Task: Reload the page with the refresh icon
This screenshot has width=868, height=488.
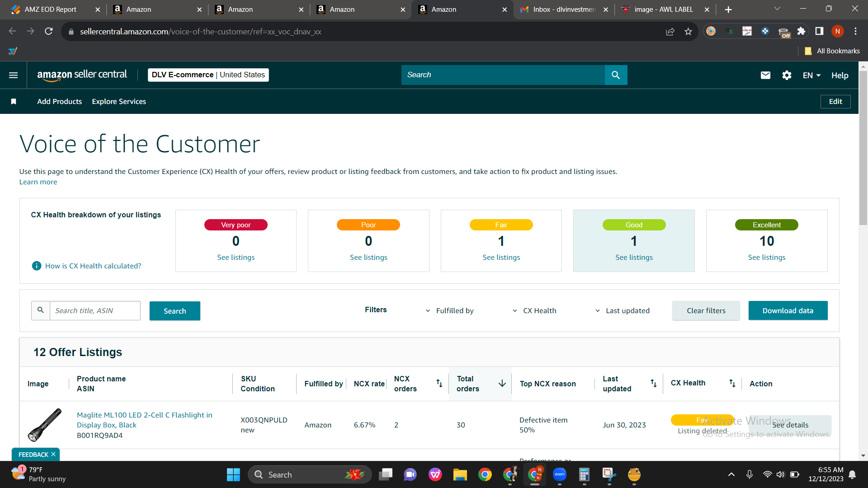Action: (49, 31)
